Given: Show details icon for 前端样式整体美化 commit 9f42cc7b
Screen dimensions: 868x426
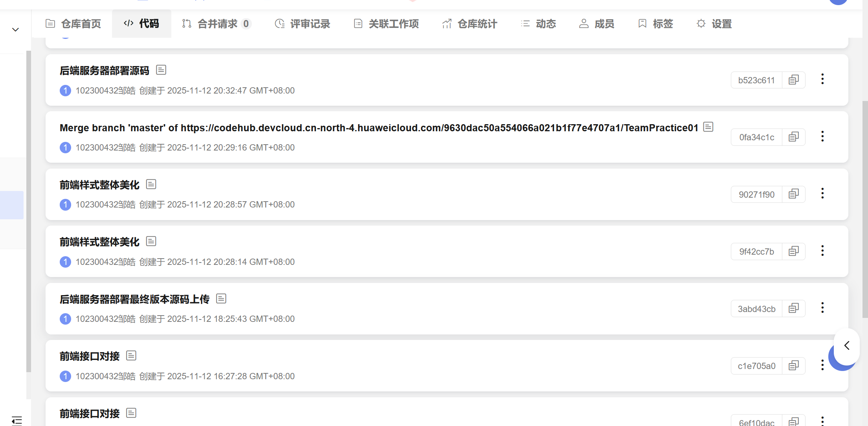Looking at the screenshot, I should click(x=151, y=241).
